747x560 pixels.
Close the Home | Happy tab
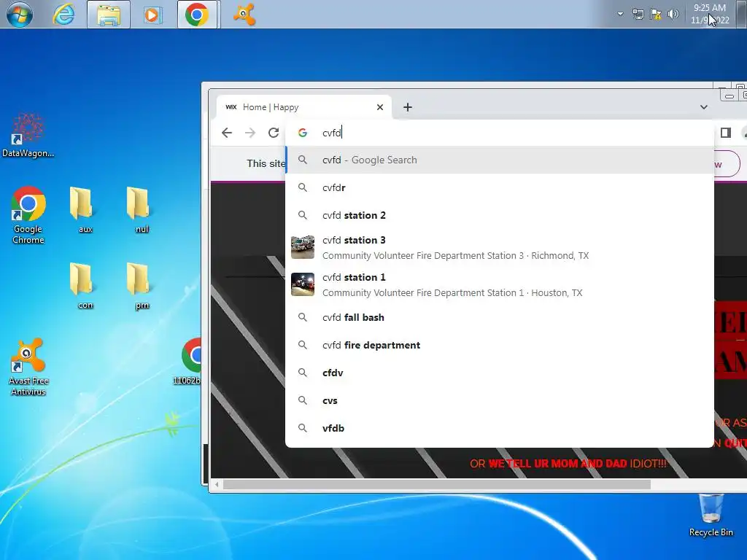[x=379, y=107]
